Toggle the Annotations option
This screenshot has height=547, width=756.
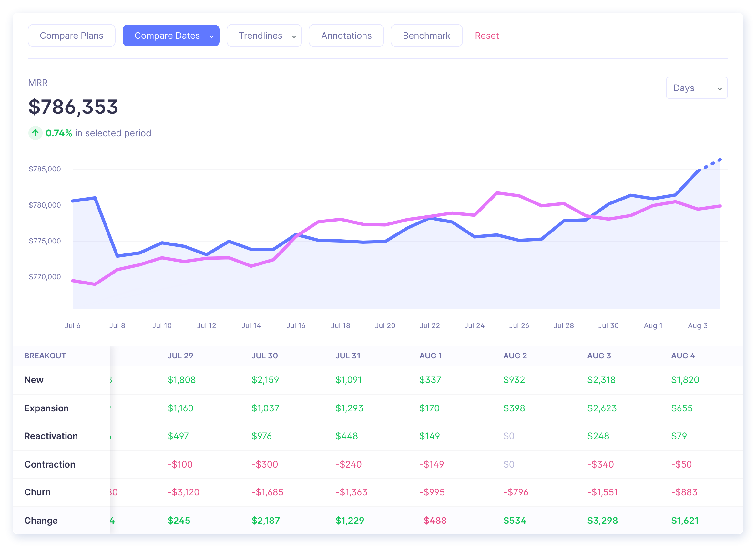click(x=346, y=35)
